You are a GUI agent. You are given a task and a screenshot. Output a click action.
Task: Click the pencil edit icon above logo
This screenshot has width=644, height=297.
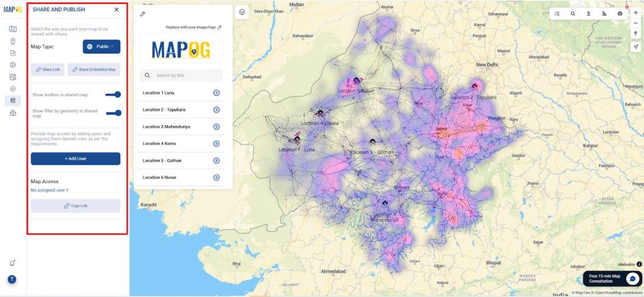[143, 14]
